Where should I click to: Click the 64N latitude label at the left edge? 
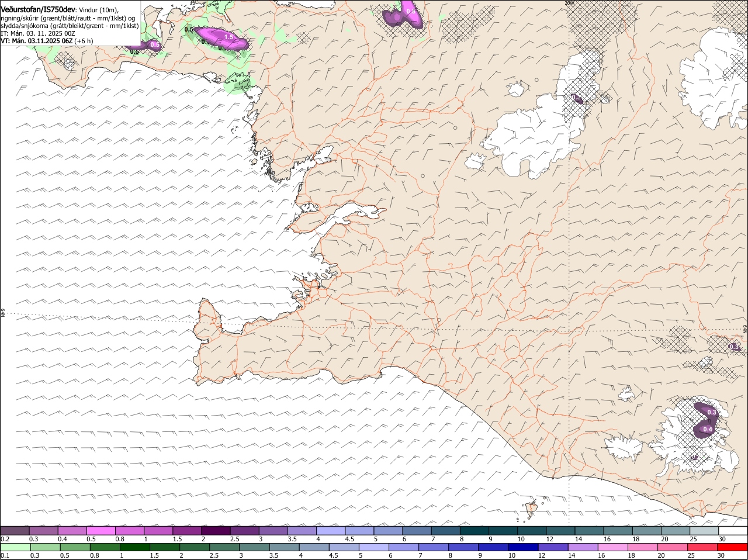point(3,313)
